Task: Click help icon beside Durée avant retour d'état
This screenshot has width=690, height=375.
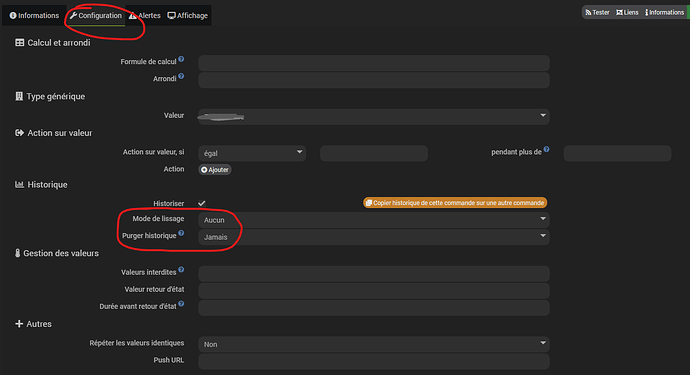Action: point(181,304)
